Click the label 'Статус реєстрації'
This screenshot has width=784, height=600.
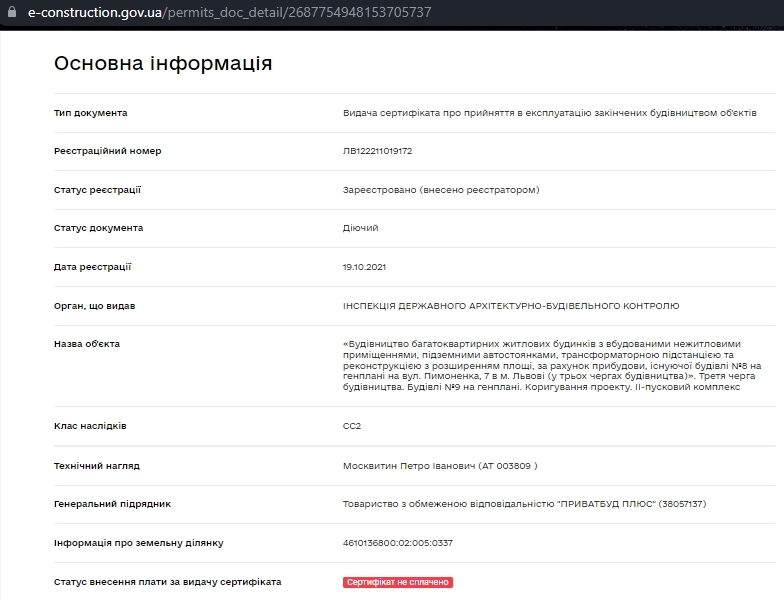point(98,190)
